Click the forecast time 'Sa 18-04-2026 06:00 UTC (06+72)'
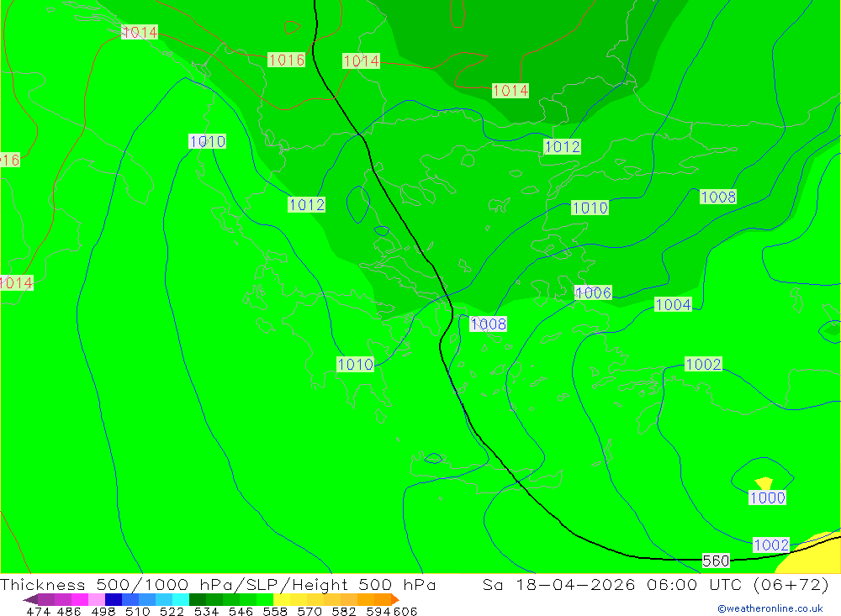The image size is (841, 616). click(655, 584)
